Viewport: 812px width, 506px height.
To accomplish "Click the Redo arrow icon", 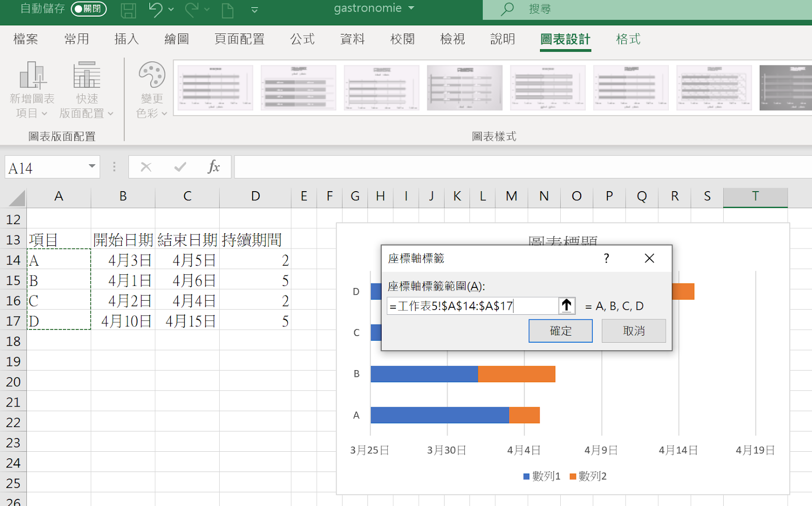I will coord(192,10).
